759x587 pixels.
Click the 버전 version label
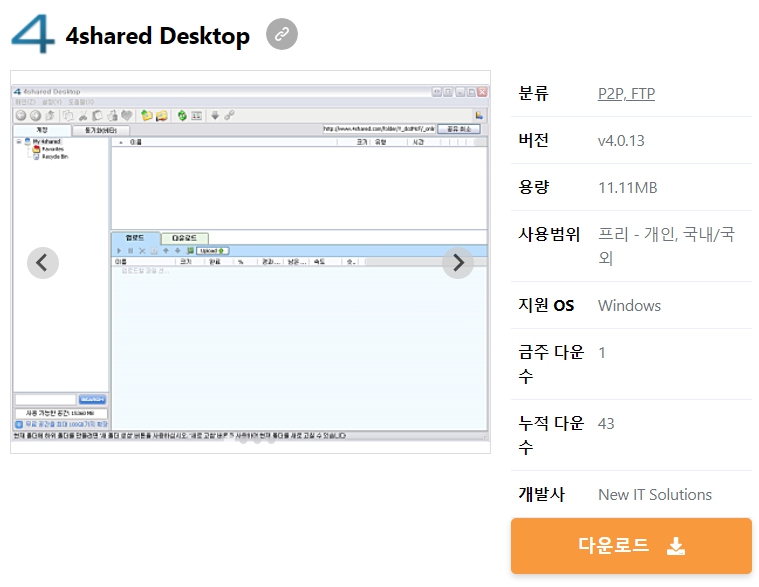click(x=533, y=140)
